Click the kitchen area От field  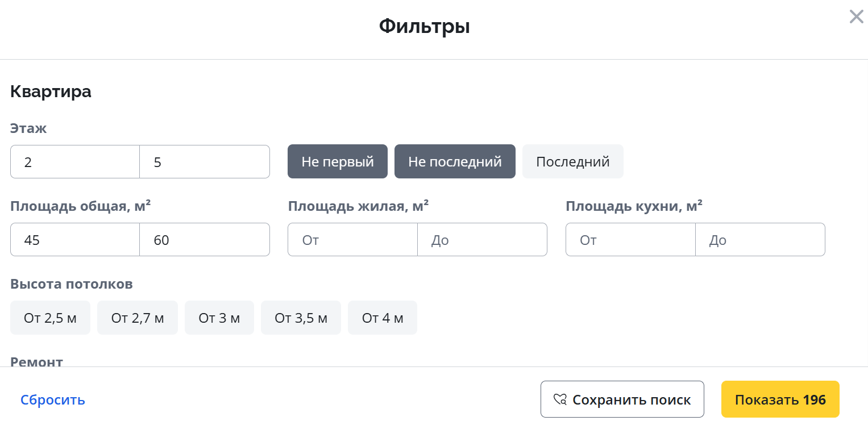coord(630,240)
